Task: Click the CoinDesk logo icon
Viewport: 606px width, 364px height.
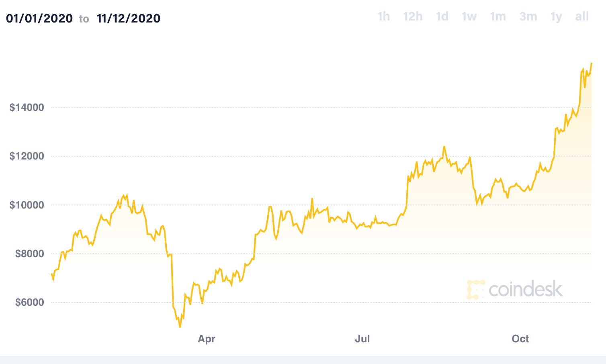Action: coord(476,290)
